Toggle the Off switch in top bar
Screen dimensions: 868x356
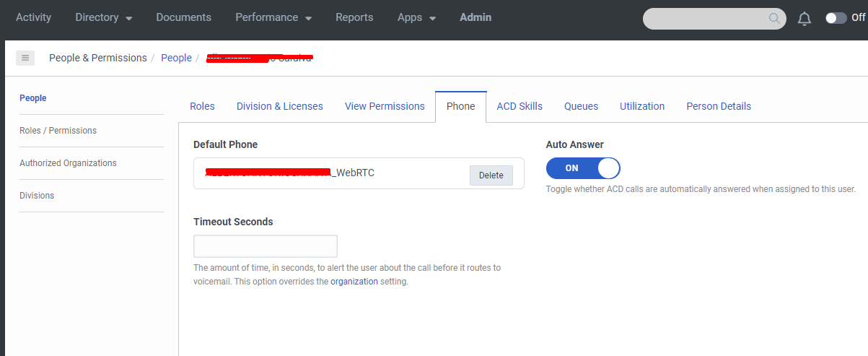[836, 18]
